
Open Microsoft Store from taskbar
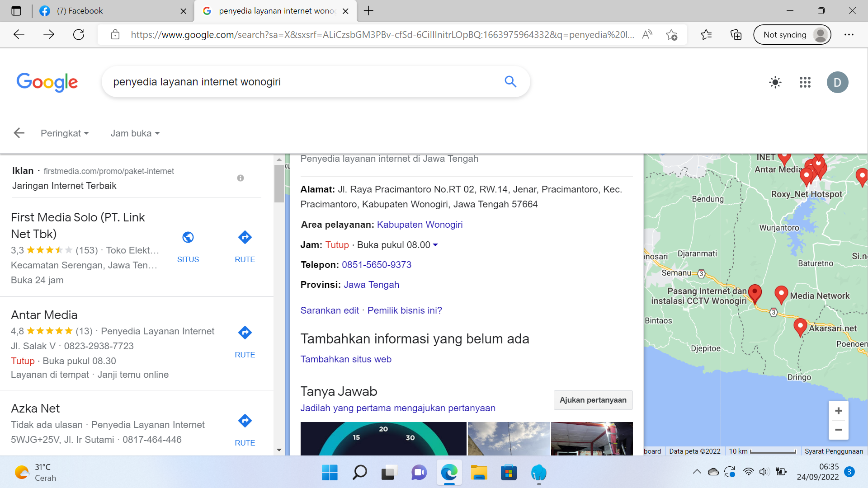509,473
